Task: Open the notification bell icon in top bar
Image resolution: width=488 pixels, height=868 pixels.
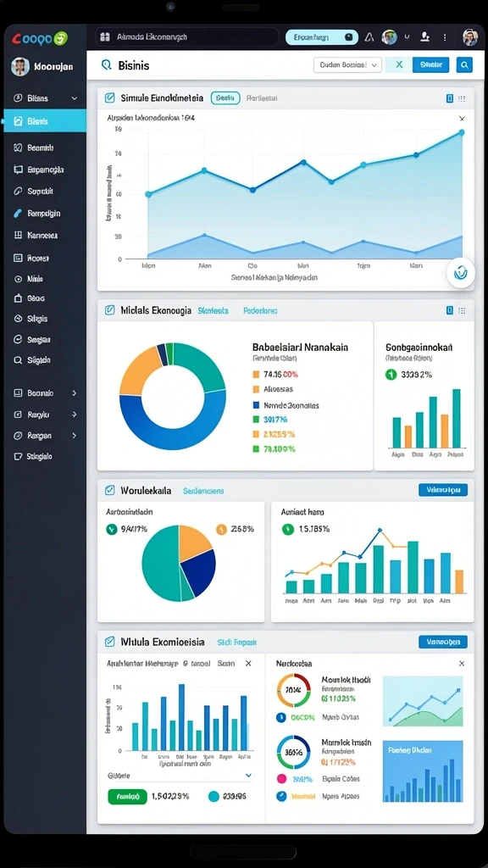Action: [369, 37]
